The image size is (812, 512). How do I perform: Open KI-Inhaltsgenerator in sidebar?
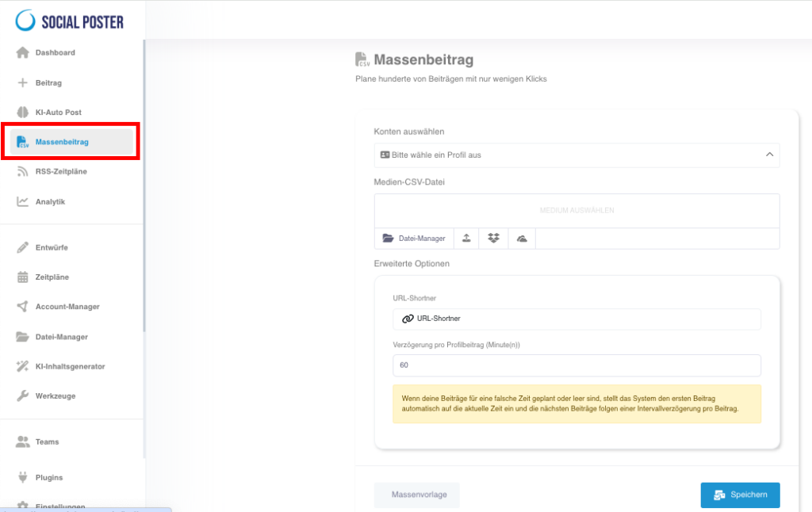click(71, 366)
